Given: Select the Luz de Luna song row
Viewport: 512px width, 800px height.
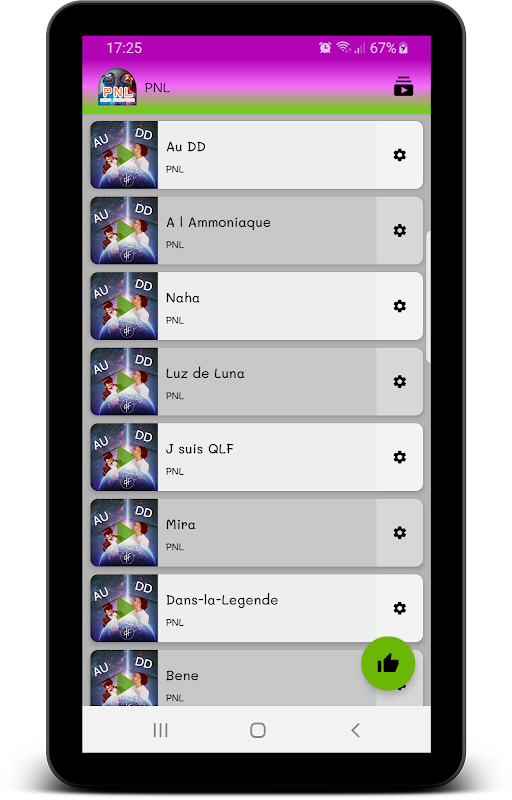Looking at the screenshot, I should coord(257,382).
